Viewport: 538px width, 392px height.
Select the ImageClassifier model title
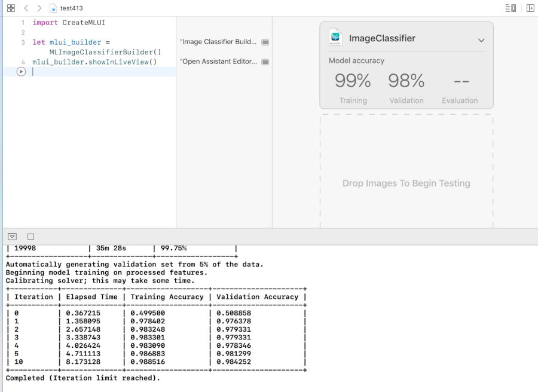tap(382, 38)
